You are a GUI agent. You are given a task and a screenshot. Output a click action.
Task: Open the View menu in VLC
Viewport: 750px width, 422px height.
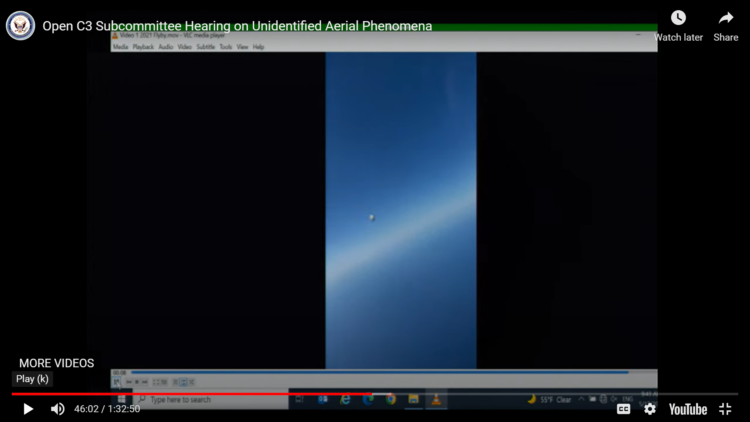pyautogui.click(x=243, y=47)
